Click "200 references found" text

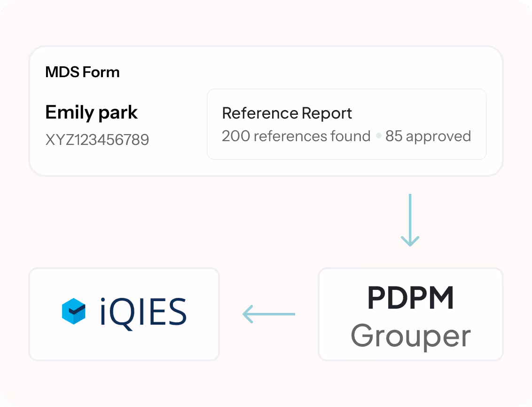click(x=296, y=136)
